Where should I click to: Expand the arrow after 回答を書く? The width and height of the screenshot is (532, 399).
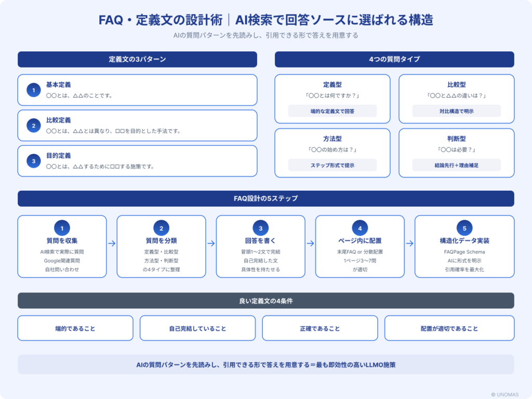[310, 242]
